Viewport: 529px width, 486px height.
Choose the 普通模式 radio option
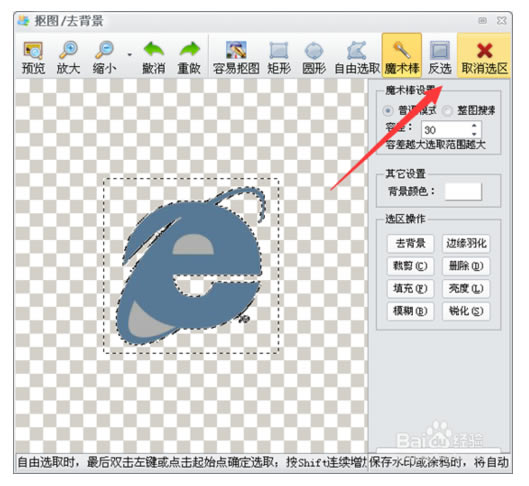pos(388,111)
